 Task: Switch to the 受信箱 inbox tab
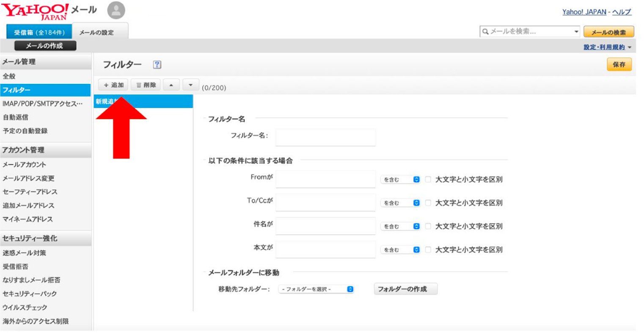[39, 32]
